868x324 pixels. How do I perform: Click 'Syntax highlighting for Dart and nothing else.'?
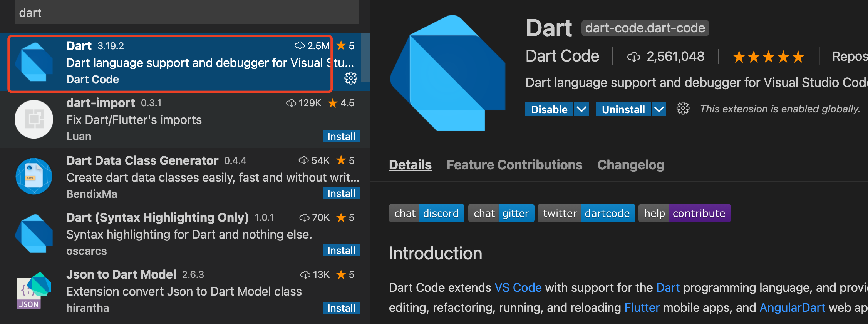click(189, 234)
